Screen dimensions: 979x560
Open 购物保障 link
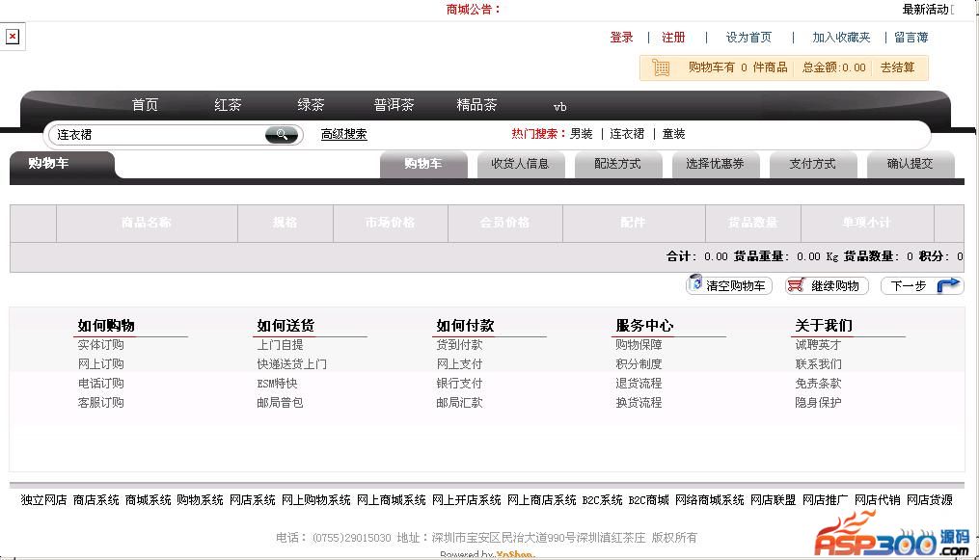point(639,345)
